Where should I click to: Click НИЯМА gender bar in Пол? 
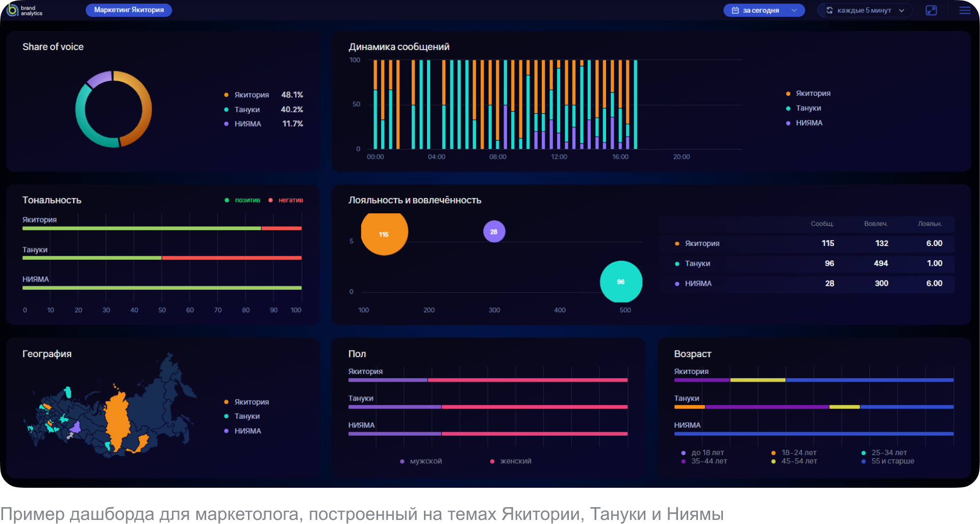[488, 434]
